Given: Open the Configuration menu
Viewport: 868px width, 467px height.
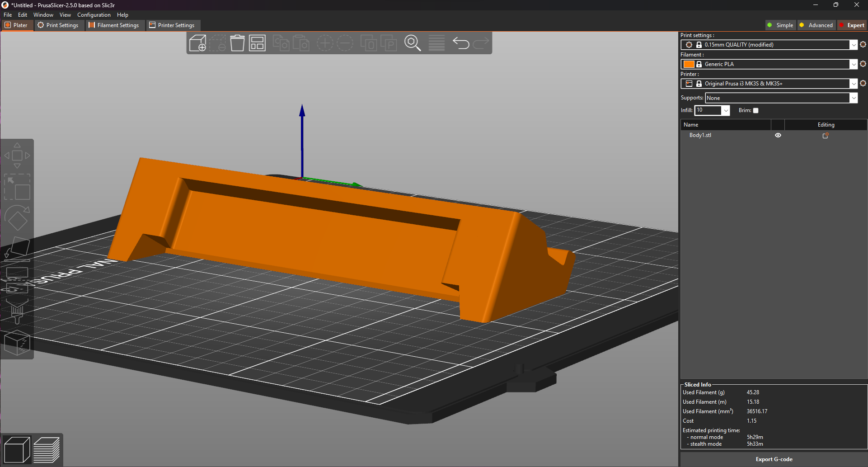Looking at the screenshot, I should click(x=94, y=15).
